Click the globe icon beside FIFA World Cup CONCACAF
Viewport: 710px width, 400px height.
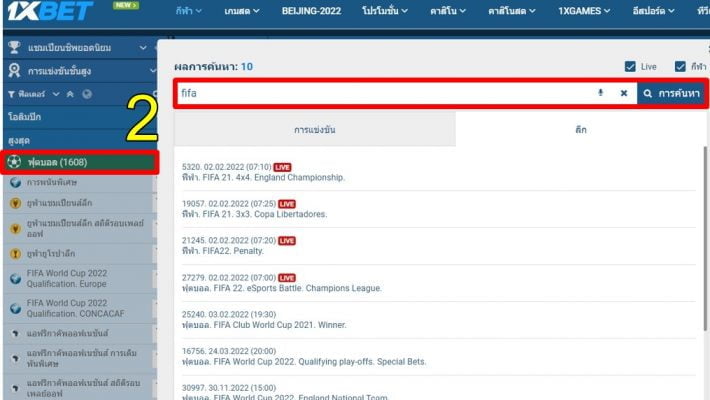(x=15, y=308)
